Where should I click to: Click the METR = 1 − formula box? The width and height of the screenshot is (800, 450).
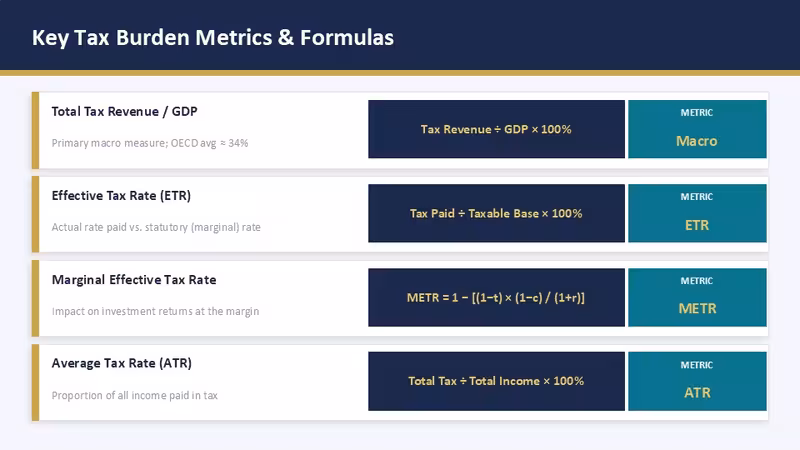coord(496,297)
